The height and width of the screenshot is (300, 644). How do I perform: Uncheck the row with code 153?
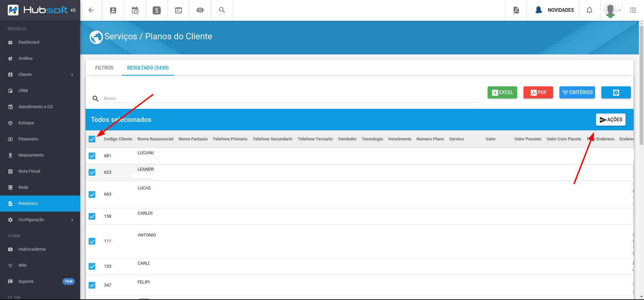(x=92, y=266)
